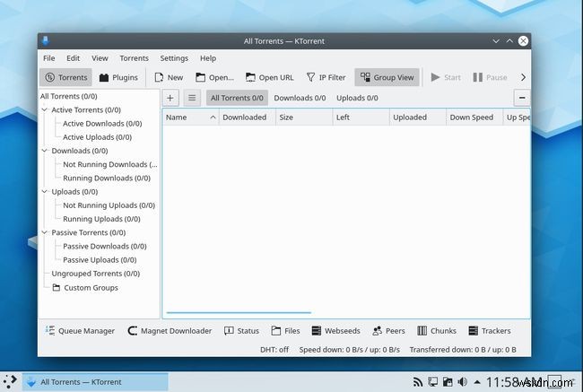The width and height of the screenshot is (583, 392).
Task: Open the File menu
Action: (48, 58)
